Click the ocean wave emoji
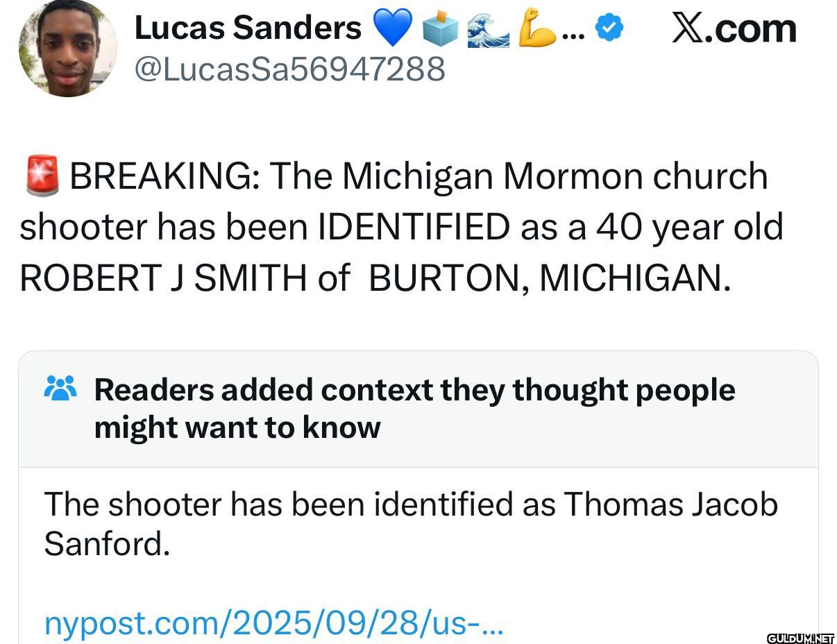Image resolution: width=837 pixels, height=644 pixels. click(x=488, y=29)
